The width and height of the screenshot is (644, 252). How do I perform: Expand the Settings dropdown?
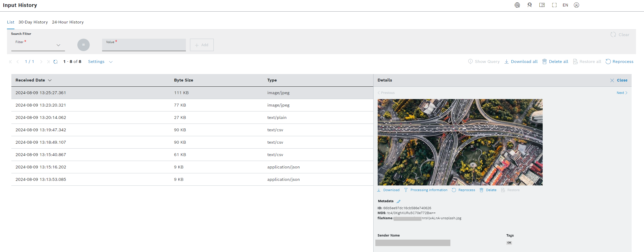[100, 62]
